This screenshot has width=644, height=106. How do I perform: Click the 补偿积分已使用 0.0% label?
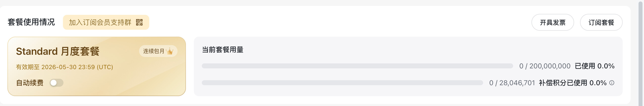pyautogui.click(x=573, y=83)
